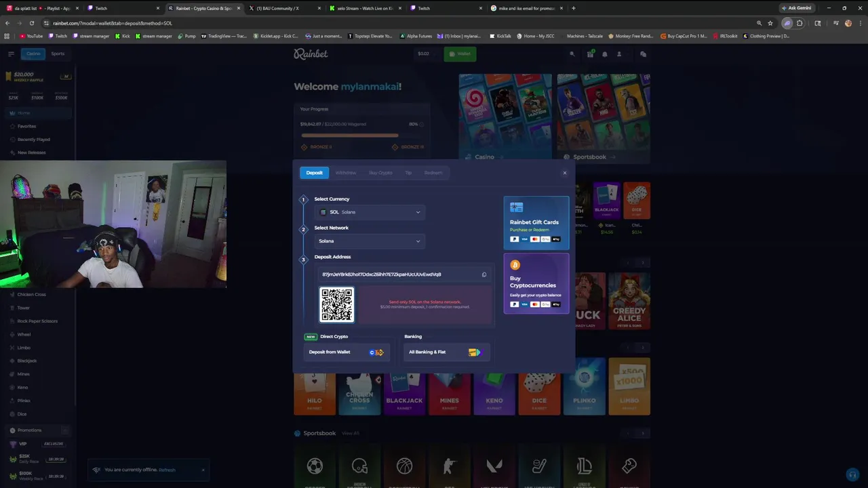The width and height of the screenshot is (868, 488).
Task: Open the Alpha Futures bookmark
Action: 416,36
